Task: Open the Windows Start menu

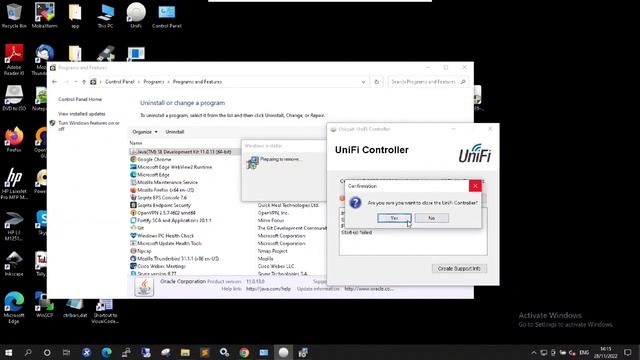Action: click(8, 352)
